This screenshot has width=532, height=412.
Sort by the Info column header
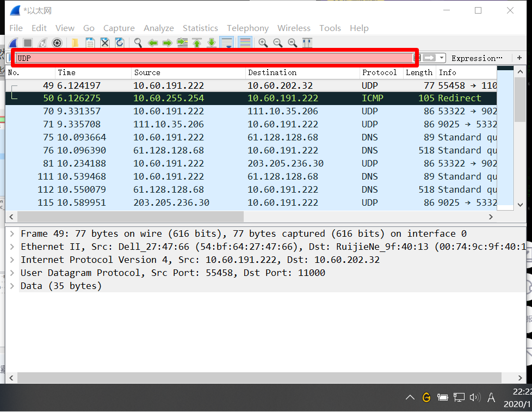[x=467, y=72]
